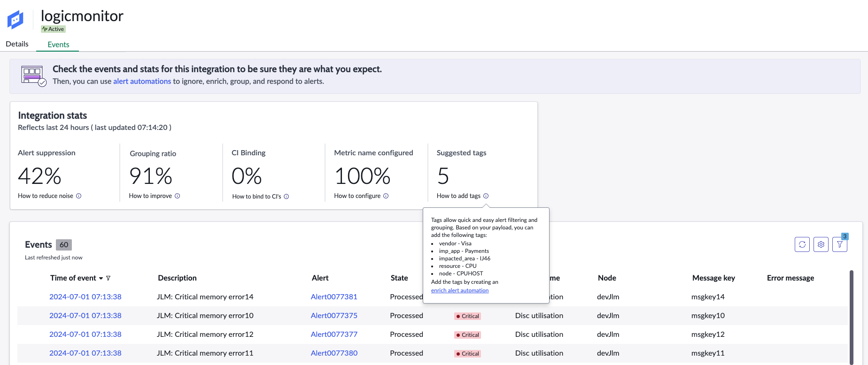Click the Description column header
Viewport: 868px width, 365px height.
177,278
